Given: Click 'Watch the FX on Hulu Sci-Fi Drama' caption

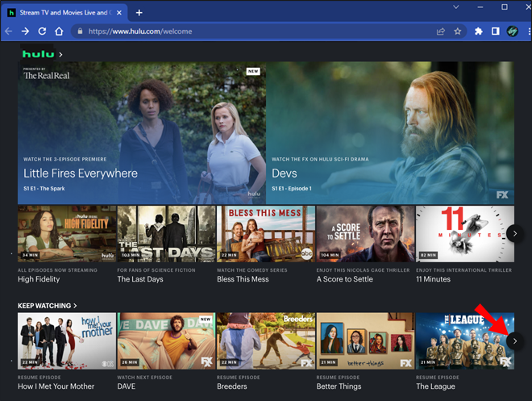Looking at the screenshot, I should point(320,159).
